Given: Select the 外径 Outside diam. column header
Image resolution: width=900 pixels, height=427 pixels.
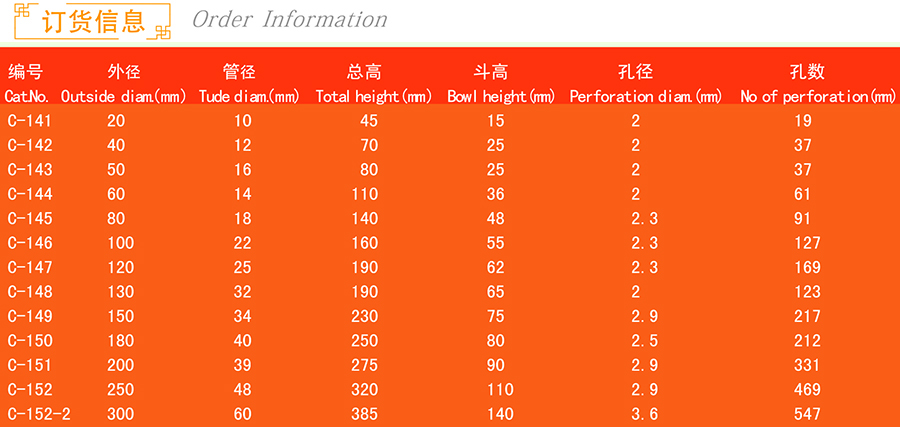Looking at the screenshot, I should click(124, 84).
